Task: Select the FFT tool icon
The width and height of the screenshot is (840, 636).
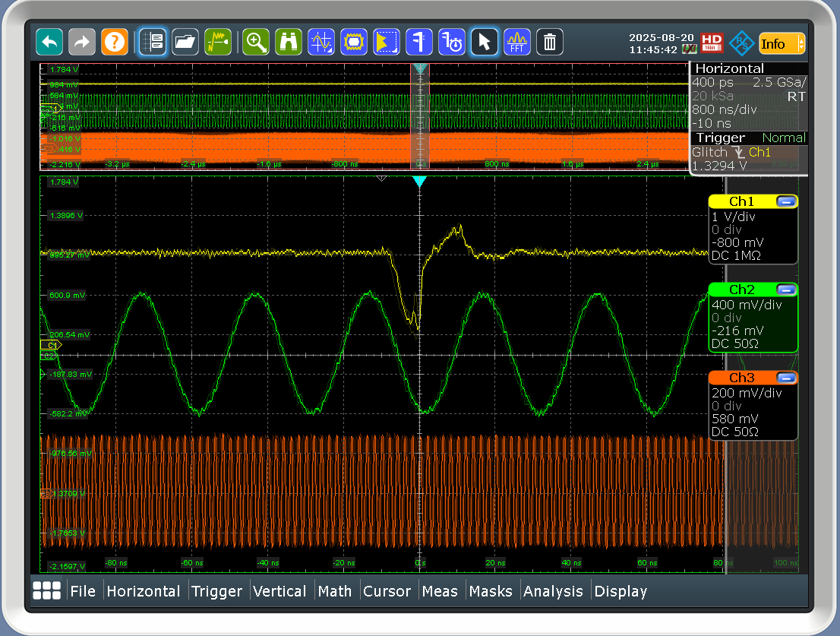Action: [518, 43]
